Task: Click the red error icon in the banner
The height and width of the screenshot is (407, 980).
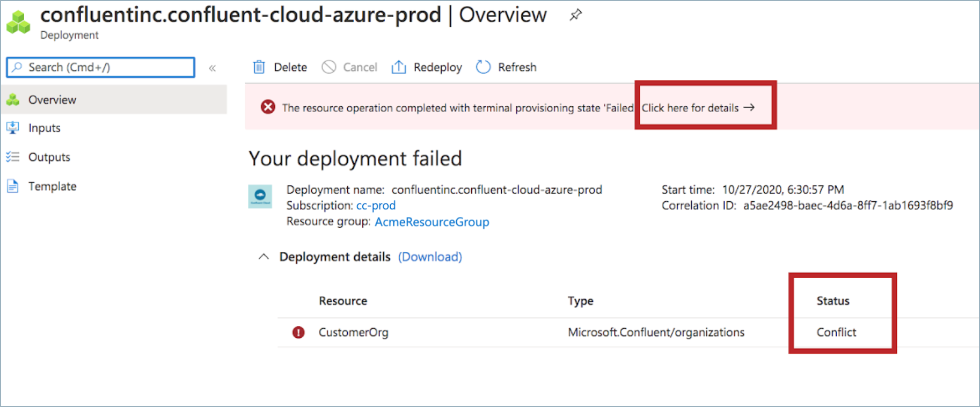Action: (268, 107)
